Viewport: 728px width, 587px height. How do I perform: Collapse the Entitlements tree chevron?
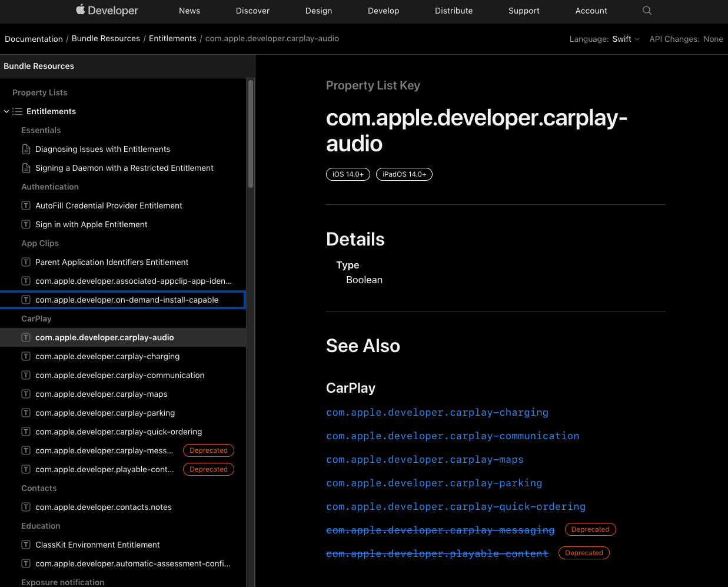(x=6, y=111)
